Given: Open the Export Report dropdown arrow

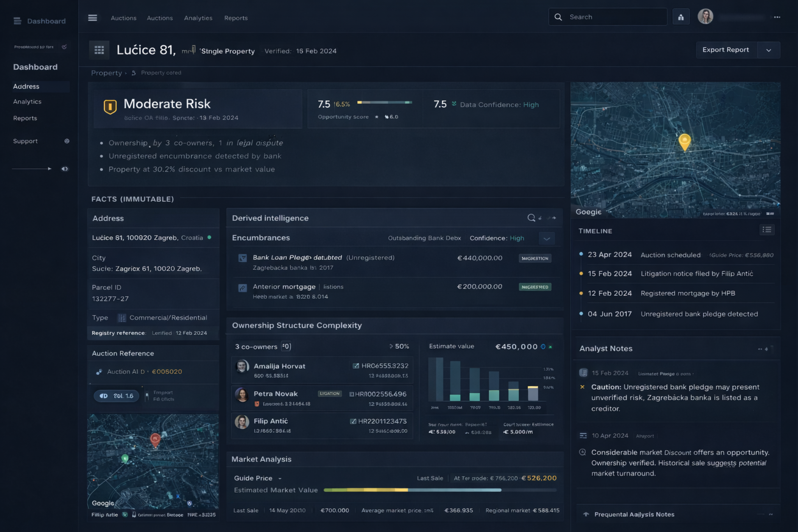Looking at the screenshot, I should (x=769, y=50).
